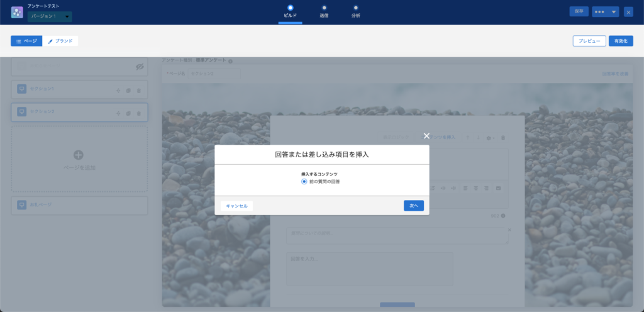The height and width of the screenshot is (312, 644).
Task: Select the セクション1 page card
Action: 79,89
